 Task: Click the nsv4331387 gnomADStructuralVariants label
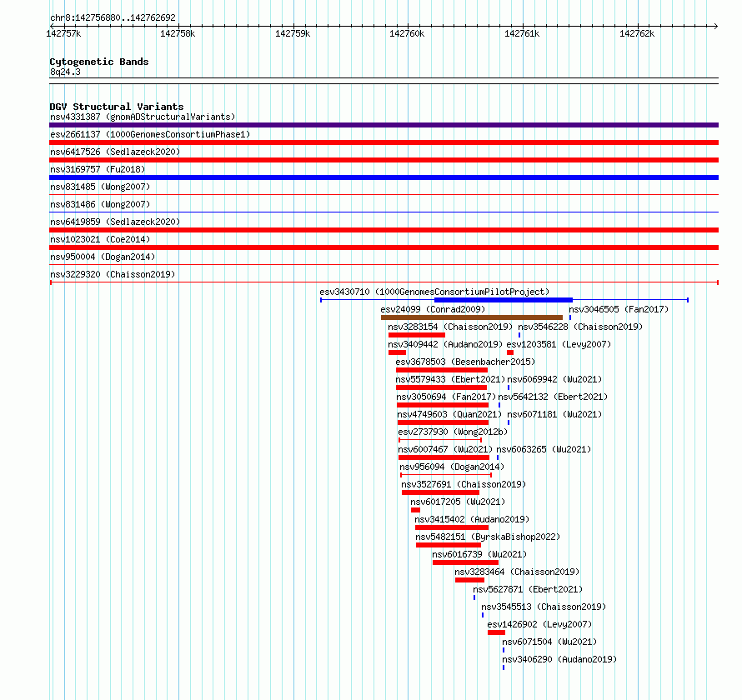point(143,117)
